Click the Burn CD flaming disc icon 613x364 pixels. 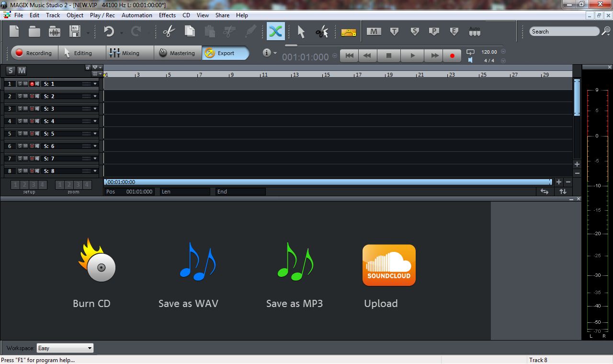[x=98, y=261]
